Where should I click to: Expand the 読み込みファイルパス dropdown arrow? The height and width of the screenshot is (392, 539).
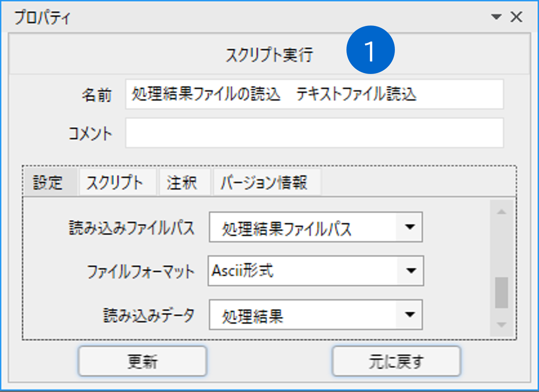tap(410, 227)
